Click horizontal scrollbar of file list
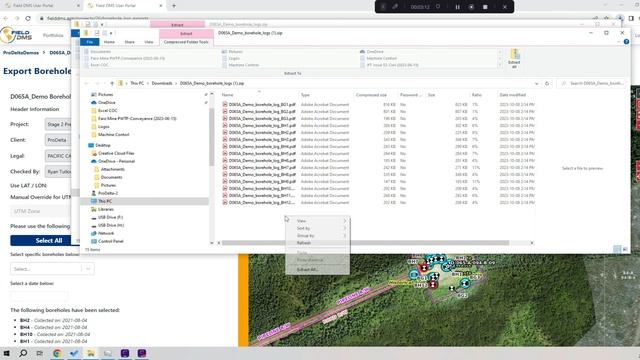640x360 pixels. click(x=366, y=243)
